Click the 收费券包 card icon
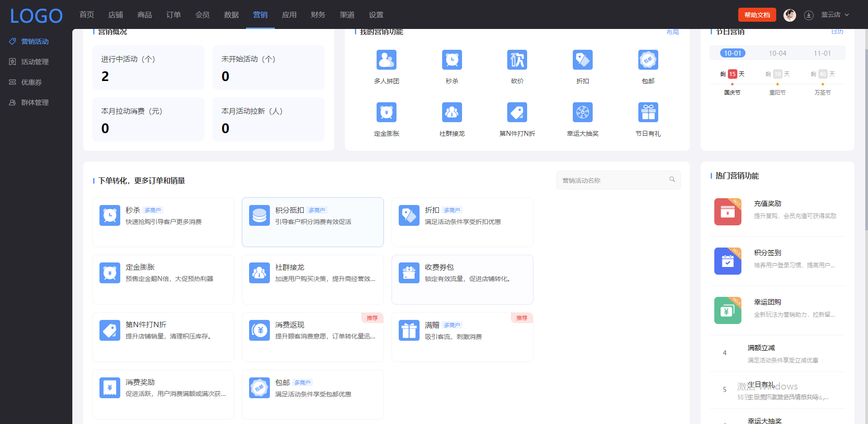Image resolution: width=868 pixels, height=424 pixels. [409, 273]
